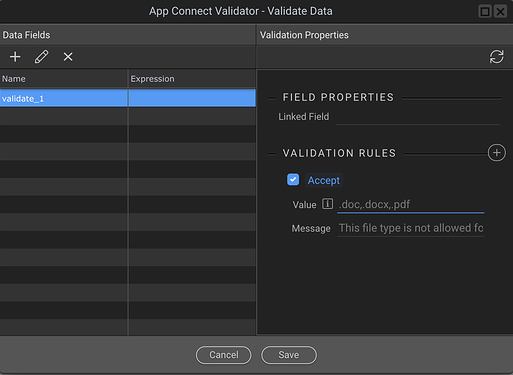
Task: Click the Linked Field input
Action: (x=418, y=117)
